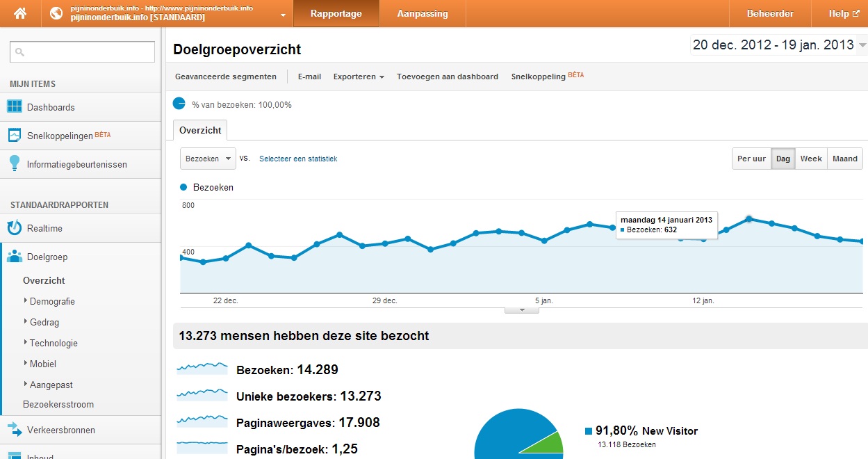Click the Realtime clock icon

coord(15,227)
